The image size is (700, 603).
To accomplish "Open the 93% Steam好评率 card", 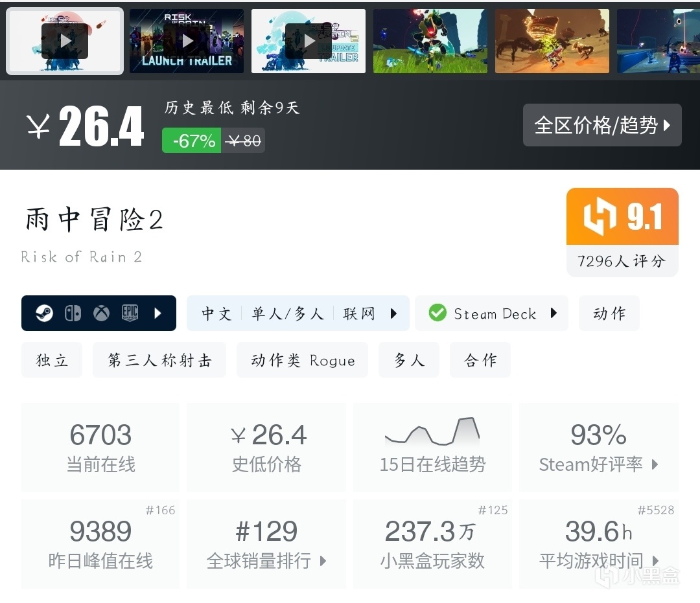I will point(599,448).
